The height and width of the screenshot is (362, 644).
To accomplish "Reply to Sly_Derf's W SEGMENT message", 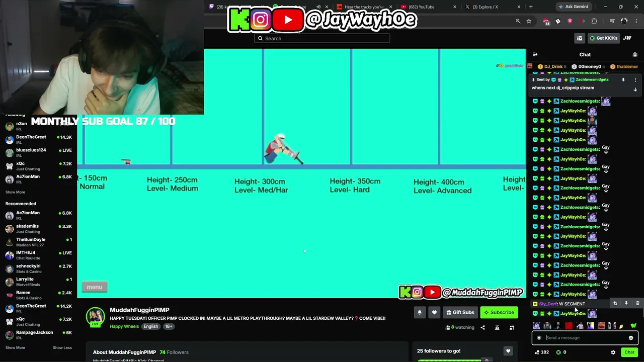I will pyautogui.click(x=615, y=304).
